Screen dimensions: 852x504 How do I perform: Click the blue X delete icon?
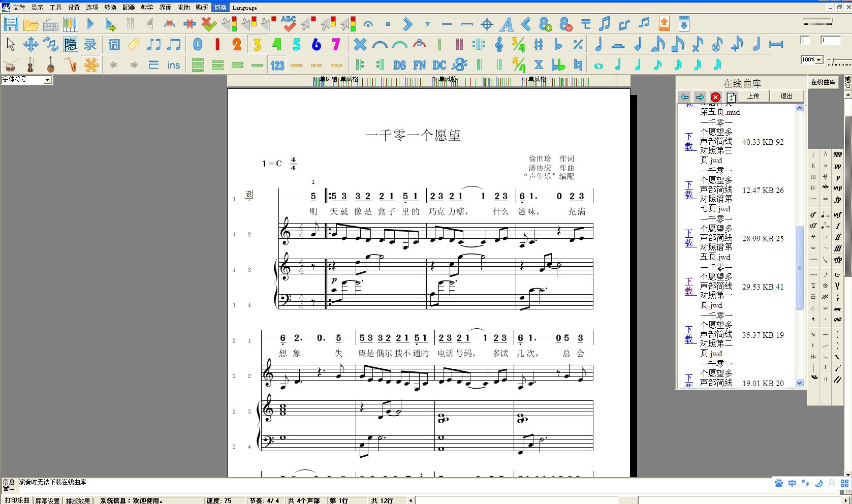tap(360, 44)
